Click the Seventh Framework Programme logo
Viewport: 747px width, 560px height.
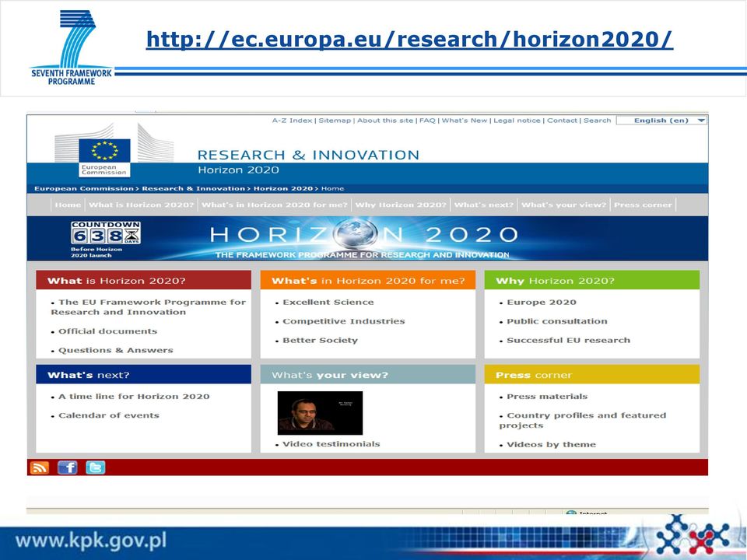71,47
